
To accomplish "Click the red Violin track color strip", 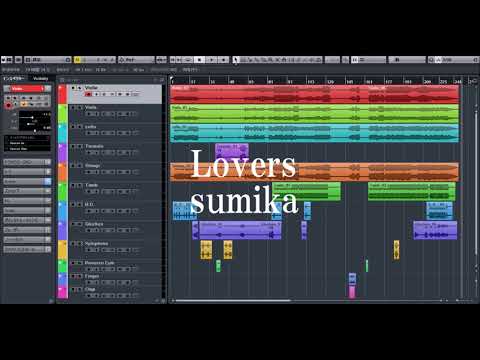I will tap(62, 94).
